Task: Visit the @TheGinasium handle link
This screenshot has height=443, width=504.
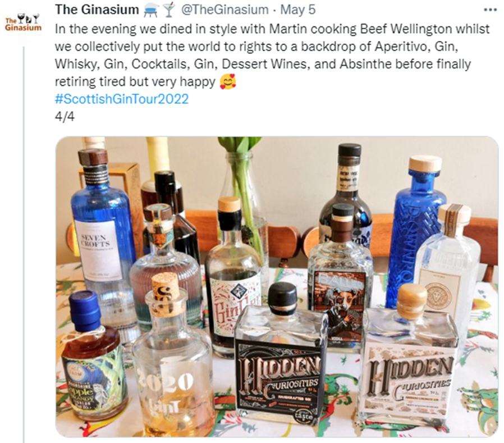Action: [x=225, y=10]
